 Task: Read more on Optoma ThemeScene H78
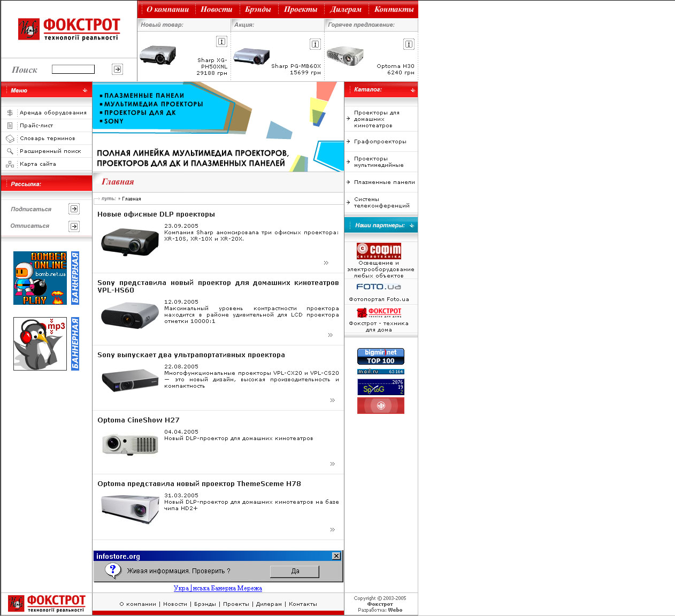333,529
